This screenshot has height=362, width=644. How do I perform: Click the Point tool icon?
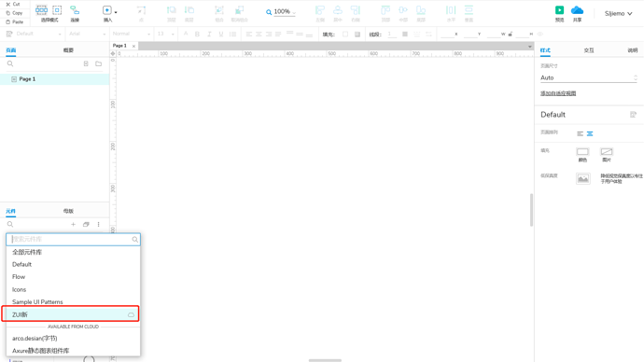pyautogui.click(x=141, y=10)
